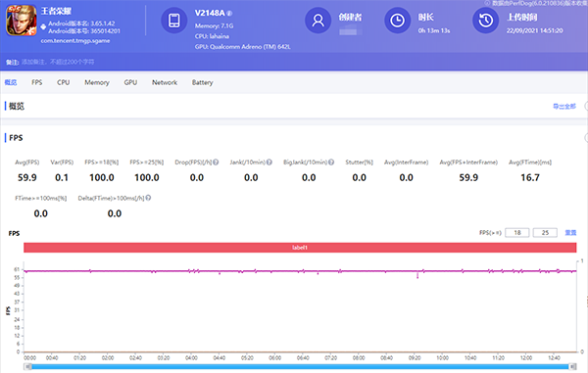The image size is (588, 373).
Task: Click left handle of chart range slider
Action: click(27, 366)
